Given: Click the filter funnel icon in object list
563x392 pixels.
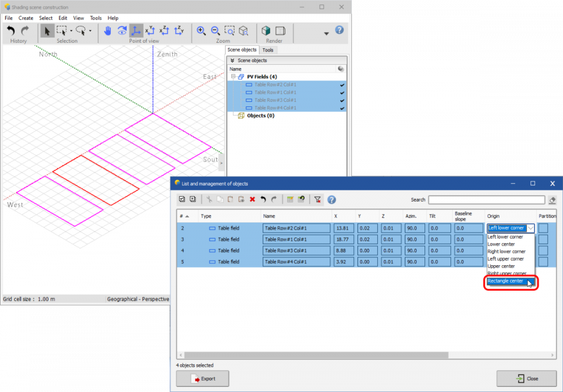Looking at the screenshot, I should tap(318, 199).
